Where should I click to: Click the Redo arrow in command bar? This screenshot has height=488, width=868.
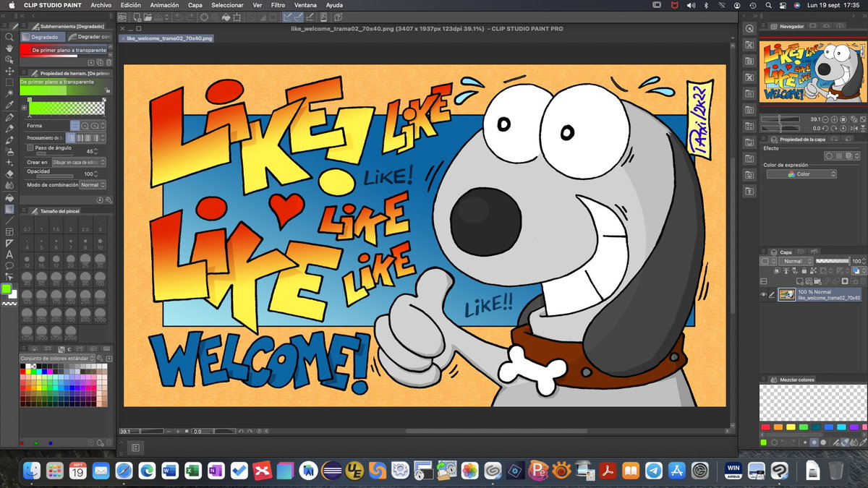click(190, 17)
